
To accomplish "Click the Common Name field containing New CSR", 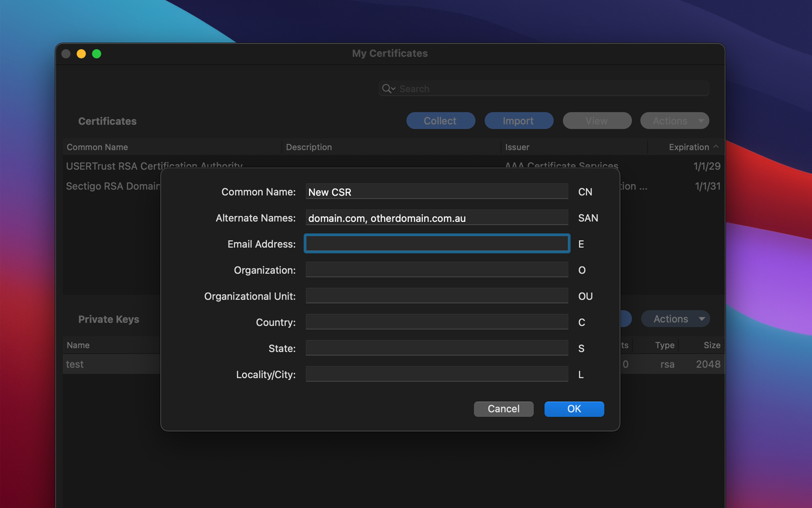I will coord(436,191).
